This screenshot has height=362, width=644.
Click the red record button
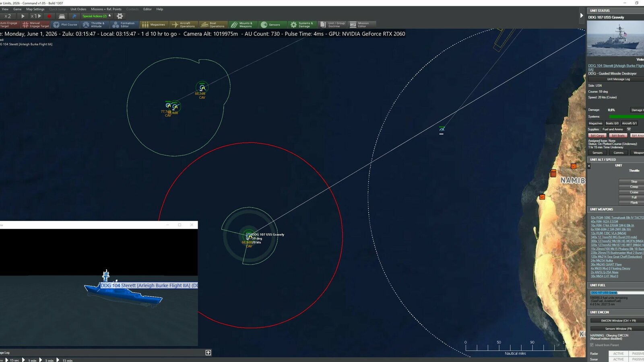49,16
